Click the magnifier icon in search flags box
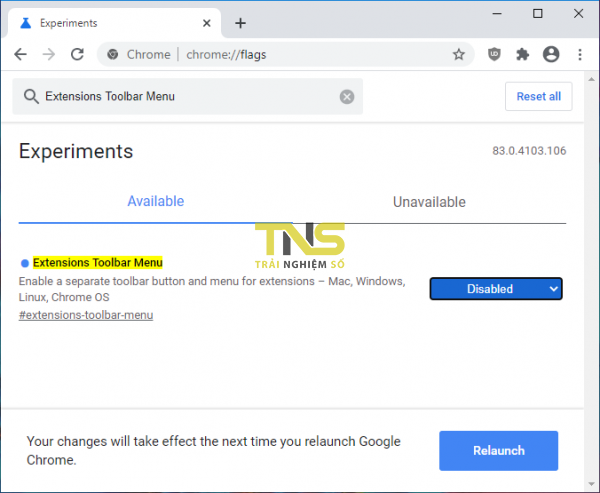Viewport: 600px width, 493px height. (31, 96)
